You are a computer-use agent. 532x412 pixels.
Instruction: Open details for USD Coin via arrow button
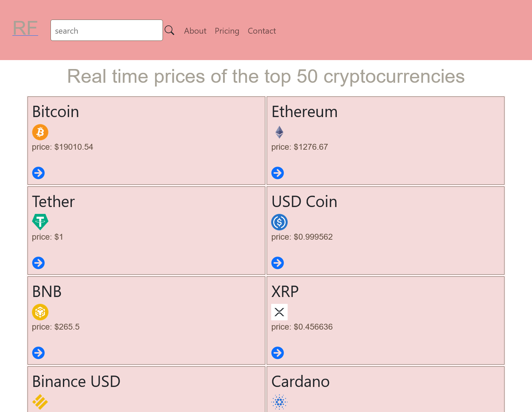pos(277,263)
